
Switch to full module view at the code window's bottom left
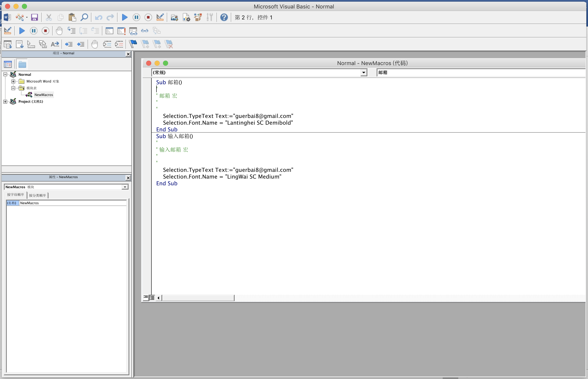click(152, 298)
